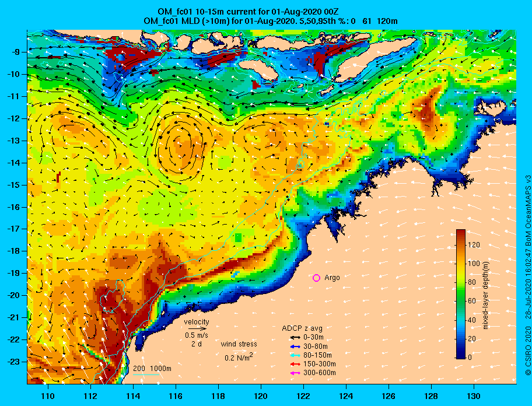Click the velocity scale arrow
Viewport: 532px width, 406px height.
[198, 328]
